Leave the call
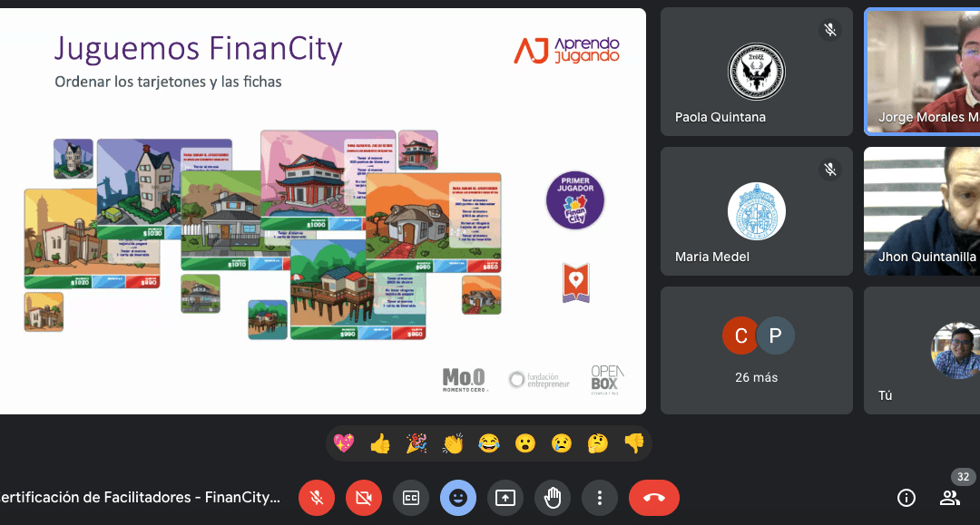 pyautogui.click(x=653, y=498)
